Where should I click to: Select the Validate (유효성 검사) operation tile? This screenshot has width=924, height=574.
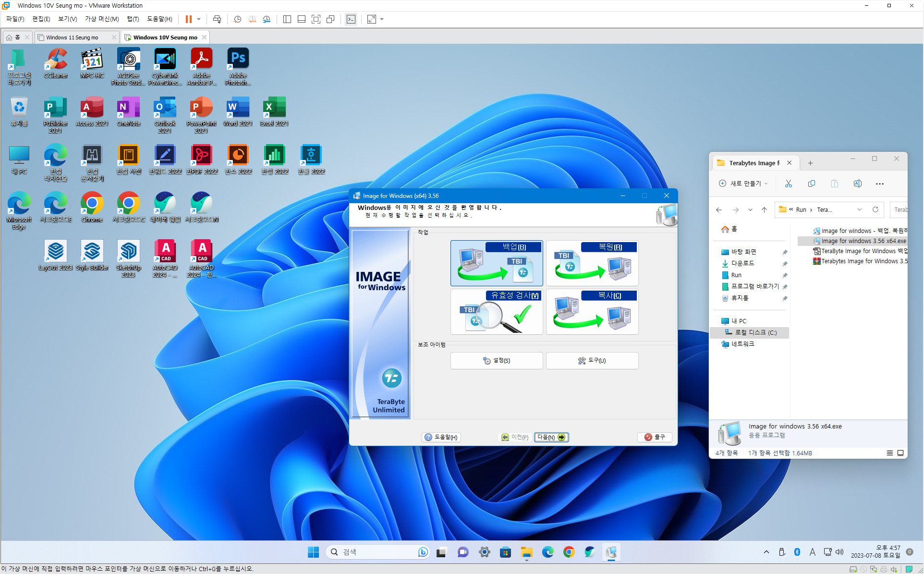(496, 311)
